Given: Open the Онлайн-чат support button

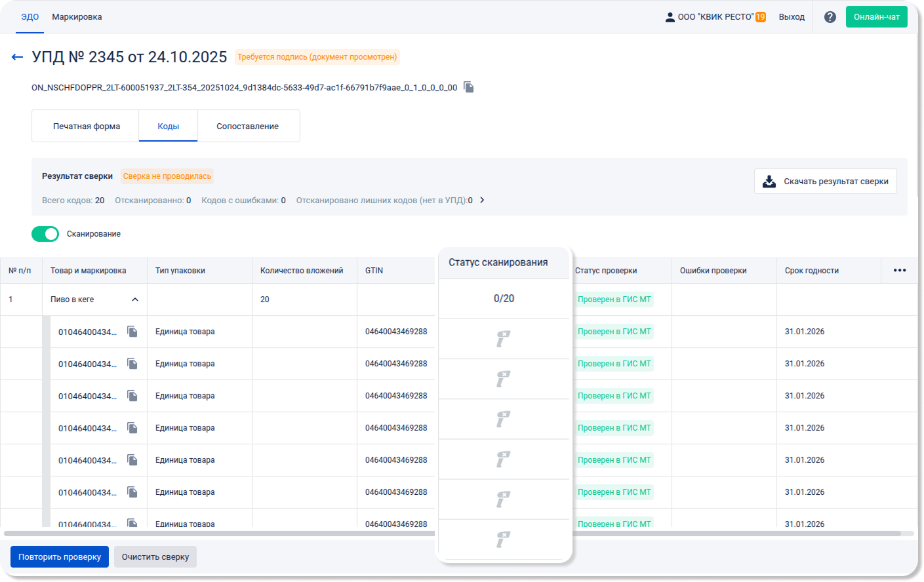Looking at the screenshot, I should click(x=876, y=17).
